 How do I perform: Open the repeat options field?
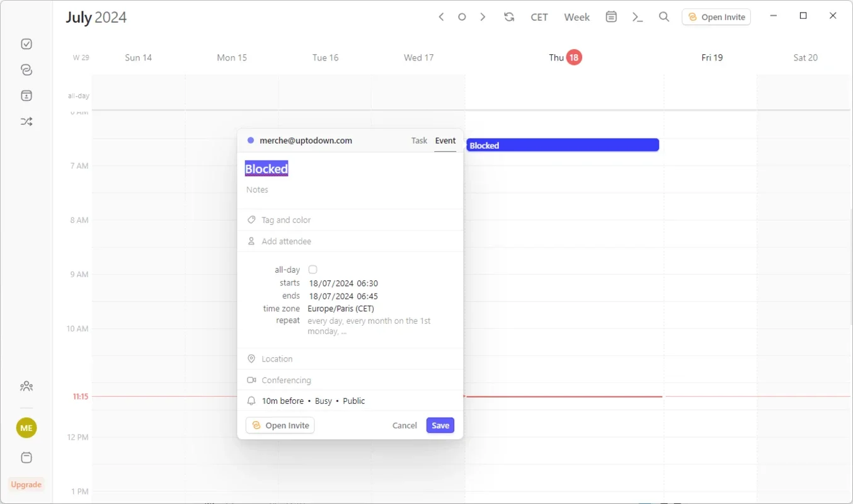[369, 326]
